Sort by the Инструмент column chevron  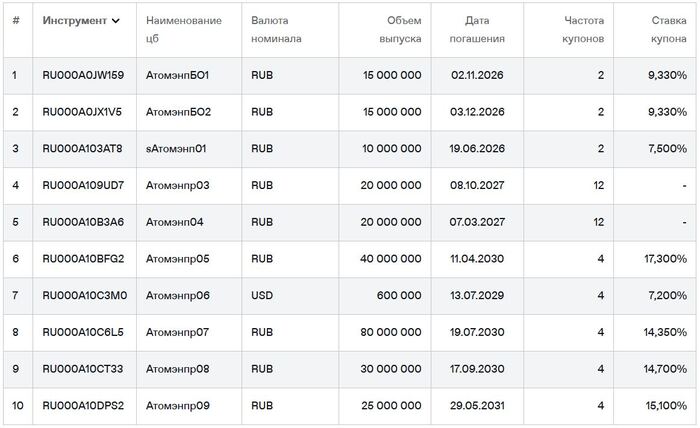coord(116,21)
